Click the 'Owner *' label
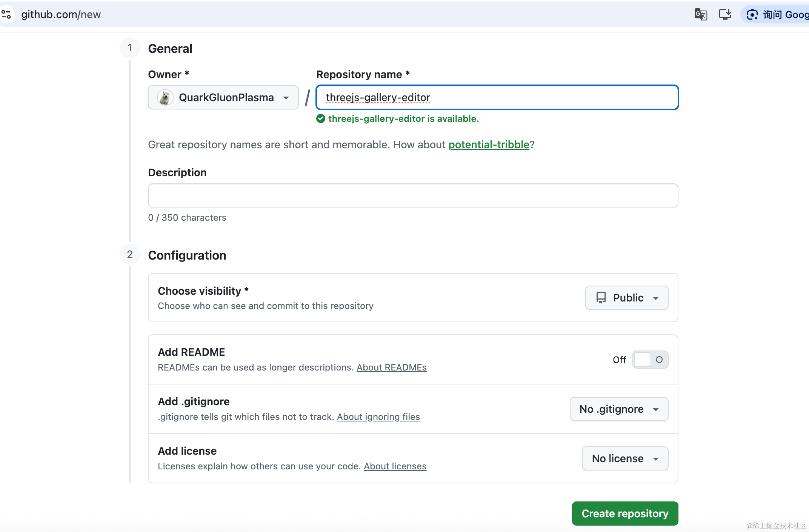 [x=168, y=74]
